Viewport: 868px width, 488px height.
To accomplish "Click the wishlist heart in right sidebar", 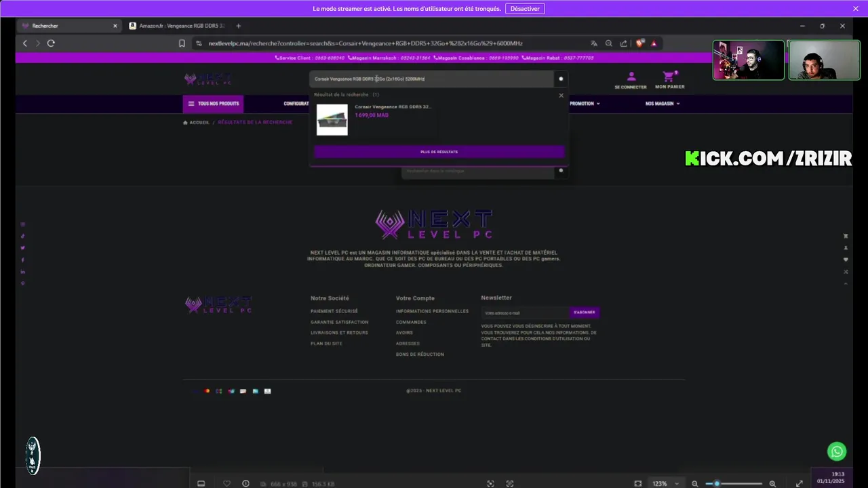I will 846,260.
